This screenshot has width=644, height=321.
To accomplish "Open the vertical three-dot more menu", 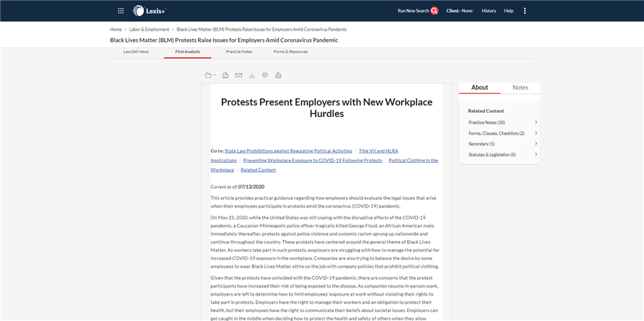I will 525,11.
